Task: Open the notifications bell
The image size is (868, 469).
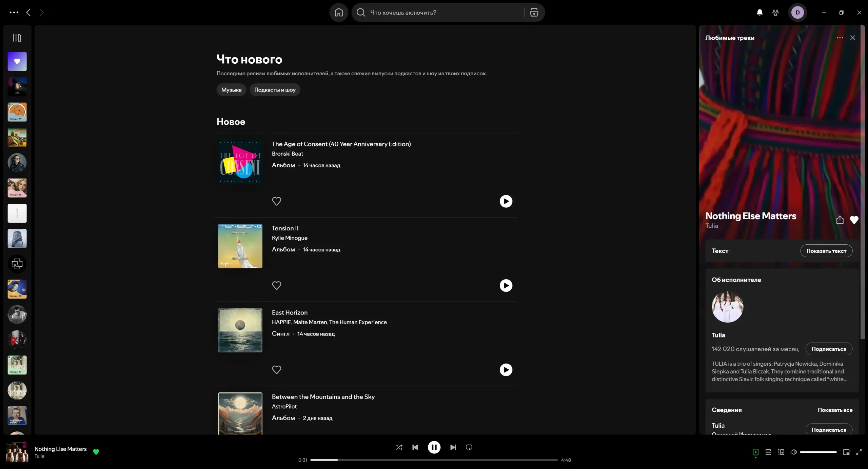Action: tap(759, 12)
